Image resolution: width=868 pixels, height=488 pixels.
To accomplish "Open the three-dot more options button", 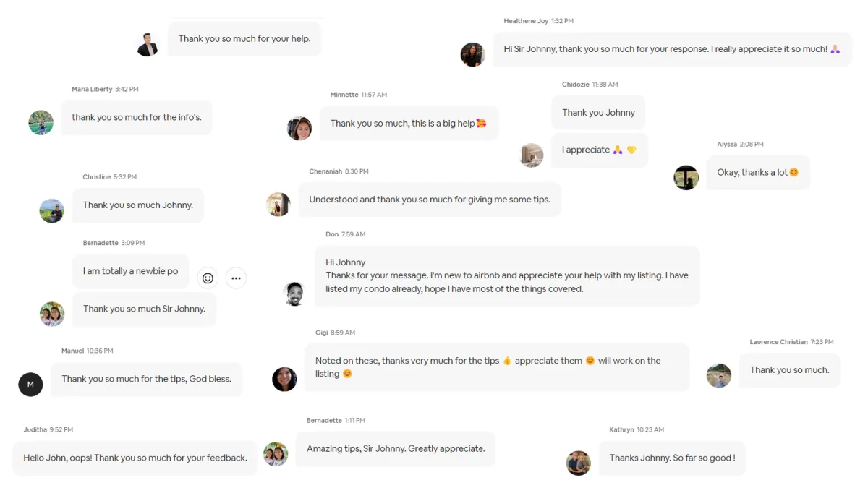I will pyautogui.click(x=236, y=278).
